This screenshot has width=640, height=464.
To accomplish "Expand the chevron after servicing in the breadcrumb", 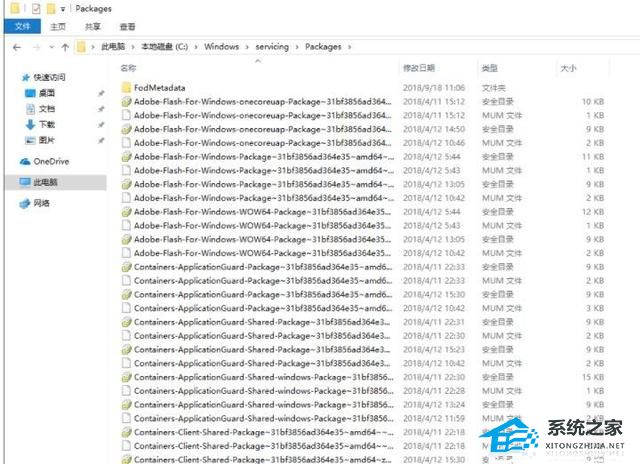I will coord(297,47).
